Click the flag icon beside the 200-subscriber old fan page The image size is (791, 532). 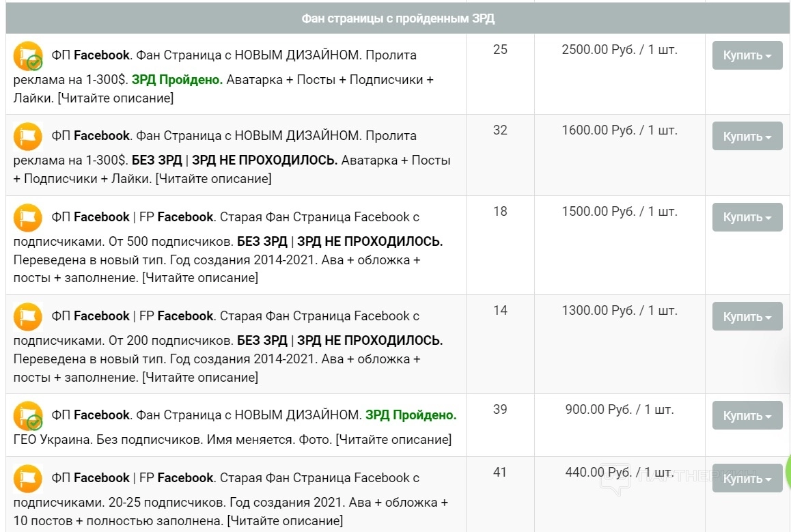pyautogui.click(x=28, y=317)
